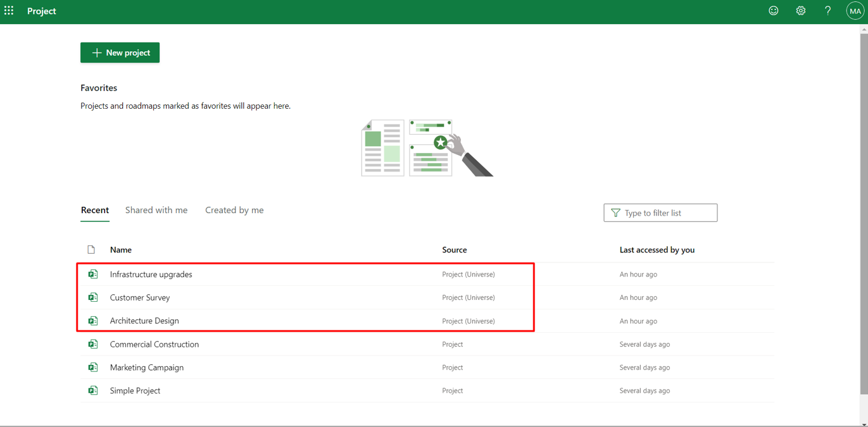This screenshot has height=427, width=868.
Task: Click the Marketing Campaign project file icon
Action: pos(93,367)
